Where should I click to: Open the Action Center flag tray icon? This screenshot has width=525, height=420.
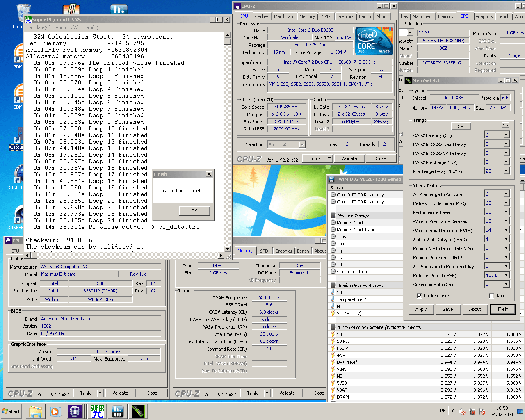pos(482,411)
